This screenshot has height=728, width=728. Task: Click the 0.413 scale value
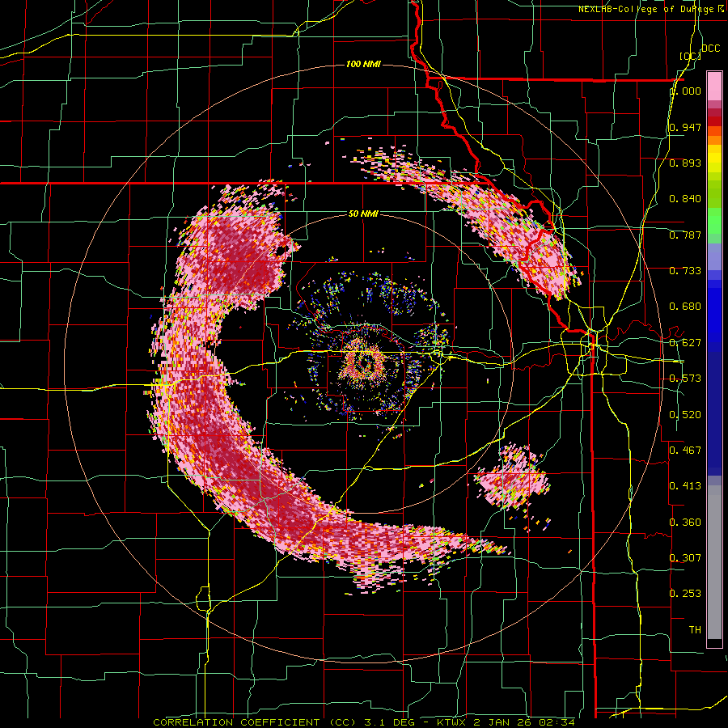(685, 486)
